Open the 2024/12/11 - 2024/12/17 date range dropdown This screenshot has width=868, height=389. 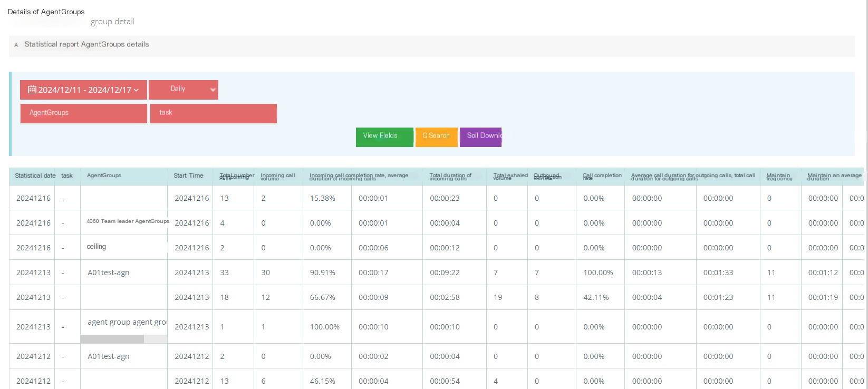(x=83, y=90)
